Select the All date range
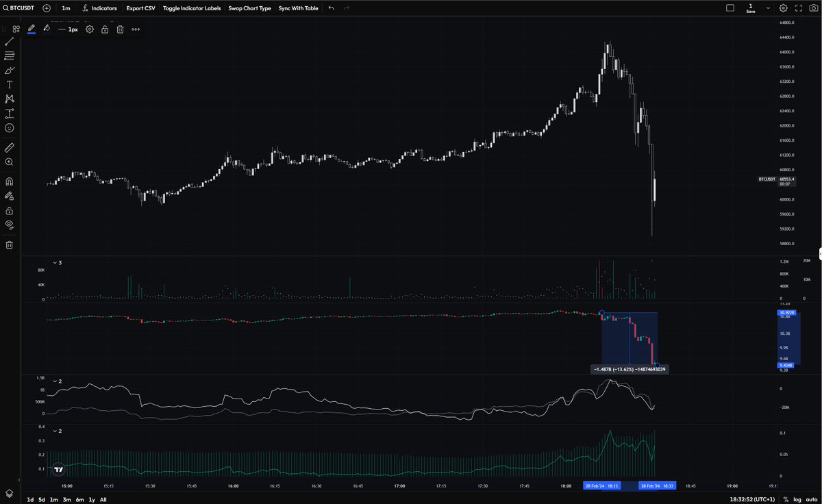Screen dimensions: 822x504 103,500
